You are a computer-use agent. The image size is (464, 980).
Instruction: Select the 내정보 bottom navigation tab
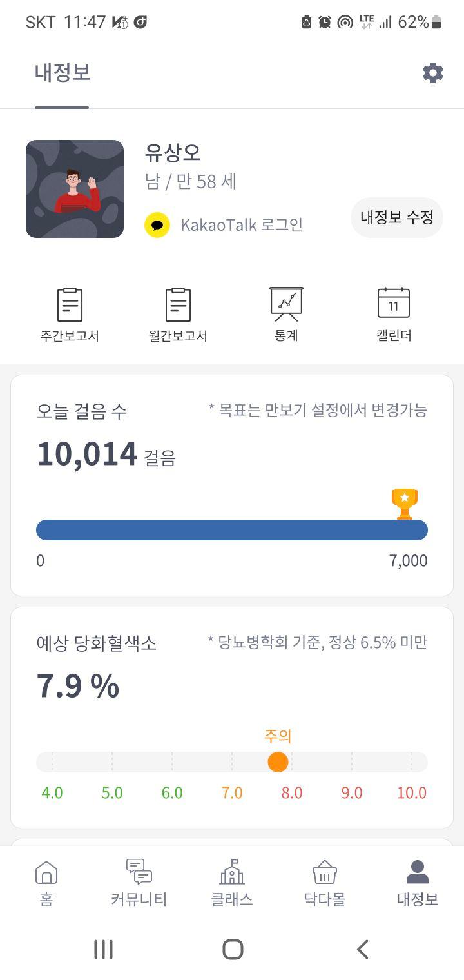click(418, 883)
